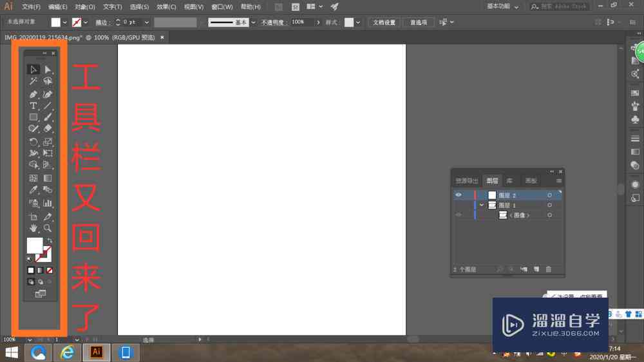Screen dimensions: 644x362
Task: Open the Symbols panel from the right dock
Action: pos(635,120)
